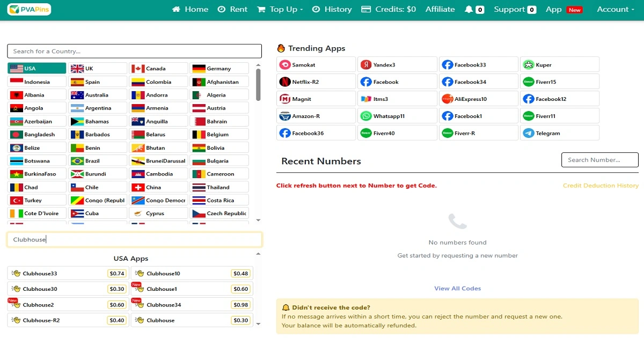Select the Facebook1 trending app
The image size is (644, 338).
tap(478, 116)
